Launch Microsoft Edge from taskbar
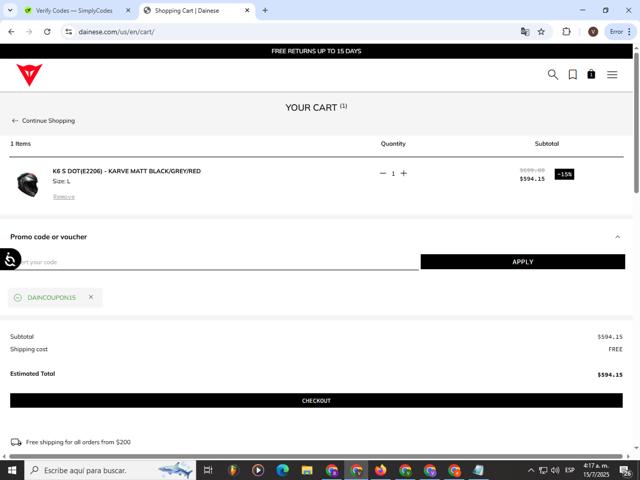This screenshot has width=640, height=480. click(x=282, y=470)
